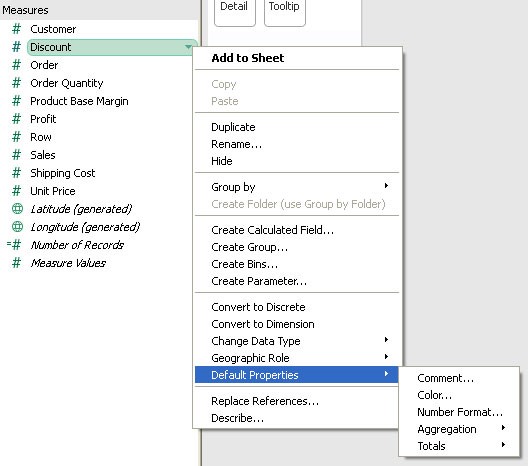Choose Add to Sheet from the menu
528x466 pixels.
(x=248, y=58)
